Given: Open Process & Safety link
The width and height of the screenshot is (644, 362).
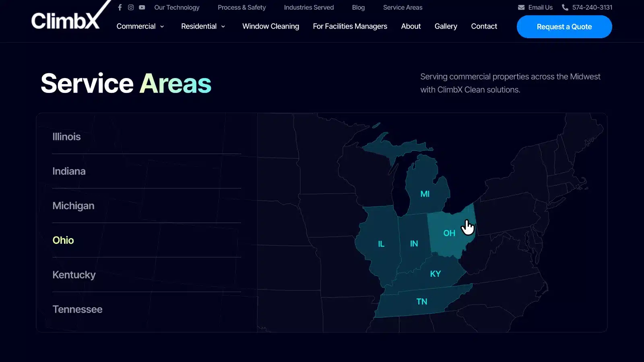Looking at the screenshot, I should tap(242, 7).
